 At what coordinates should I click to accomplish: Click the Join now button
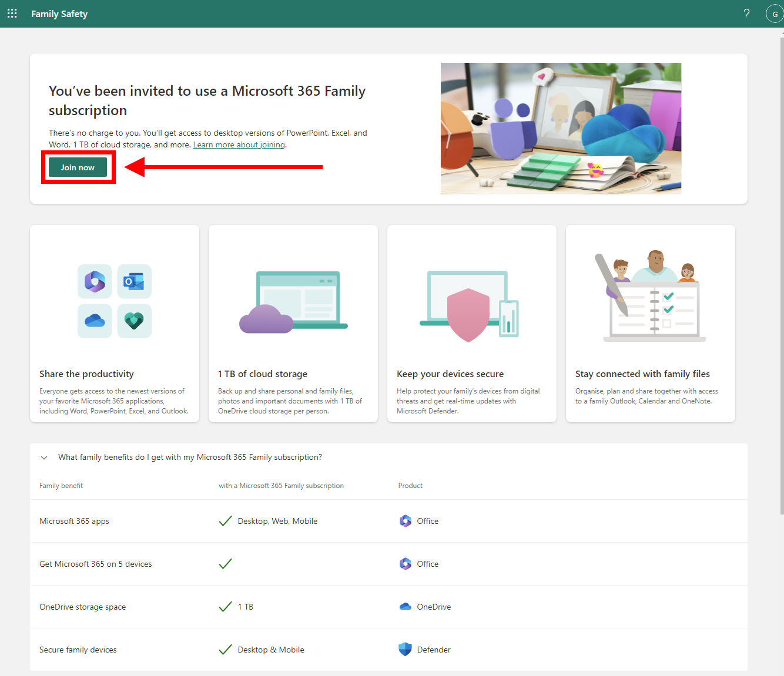(78, 167)
